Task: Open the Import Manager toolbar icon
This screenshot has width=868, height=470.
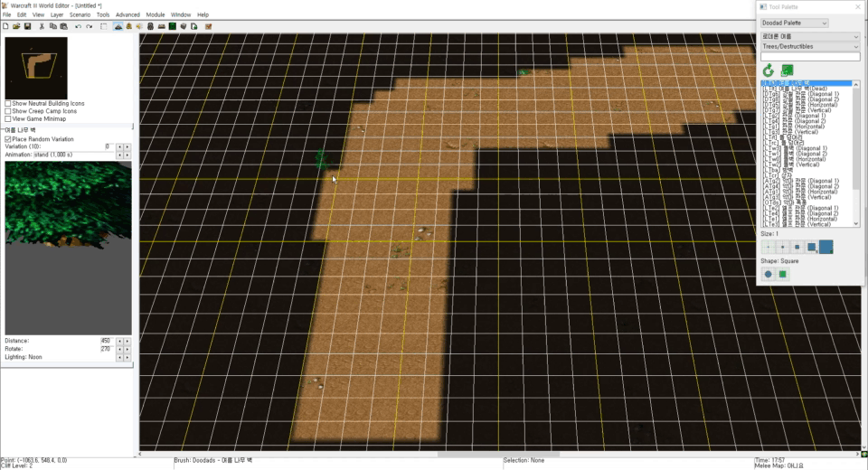Action: click(193, 26)
